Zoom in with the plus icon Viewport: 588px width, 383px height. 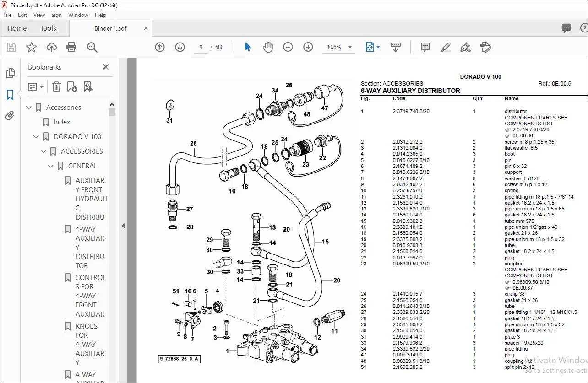click(x=308, y=47)
